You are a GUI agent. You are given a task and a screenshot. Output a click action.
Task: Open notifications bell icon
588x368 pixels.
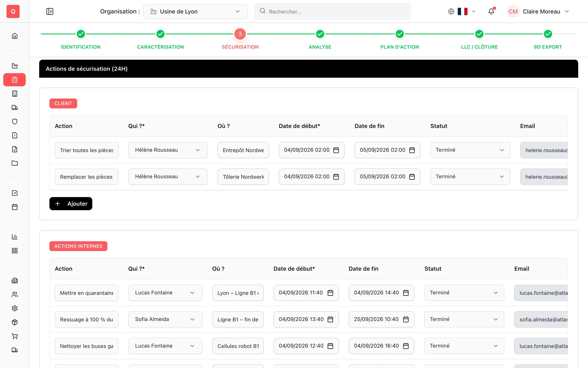point(491,11)
